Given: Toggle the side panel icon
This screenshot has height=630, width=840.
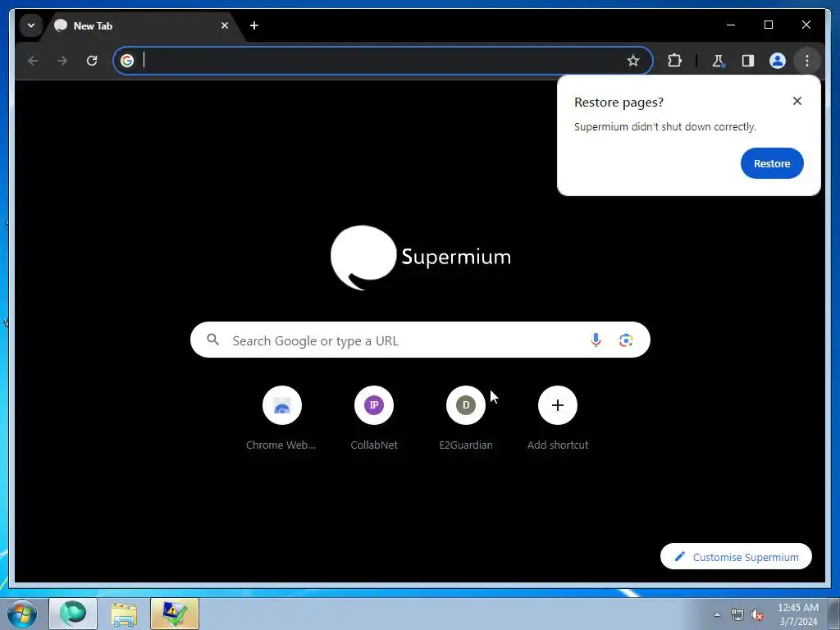Looking at the screenshot, I should 748,61.
